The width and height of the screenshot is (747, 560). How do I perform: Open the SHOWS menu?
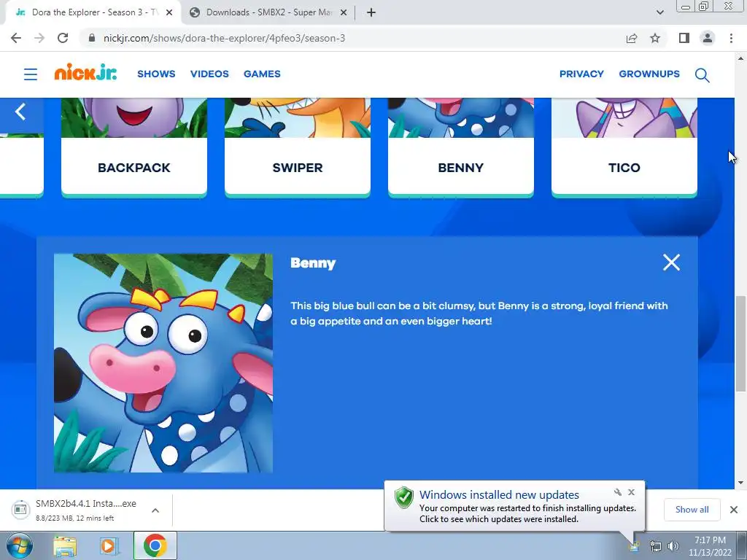coord(156,74)
